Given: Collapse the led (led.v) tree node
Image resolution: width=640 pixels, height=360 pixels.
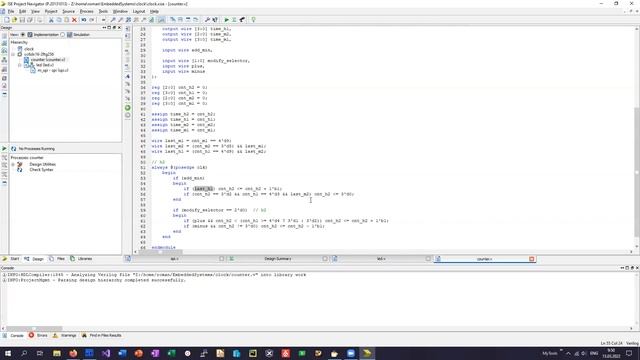Looking at the screenshot, I should [x=20, y=65].
